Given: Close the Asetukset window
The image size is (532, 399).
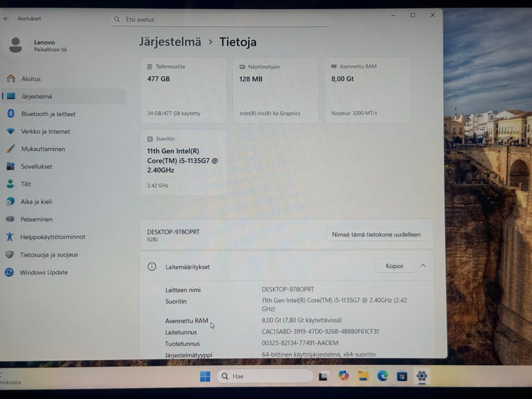Looking at the screenshot, I should coord(433,15).
